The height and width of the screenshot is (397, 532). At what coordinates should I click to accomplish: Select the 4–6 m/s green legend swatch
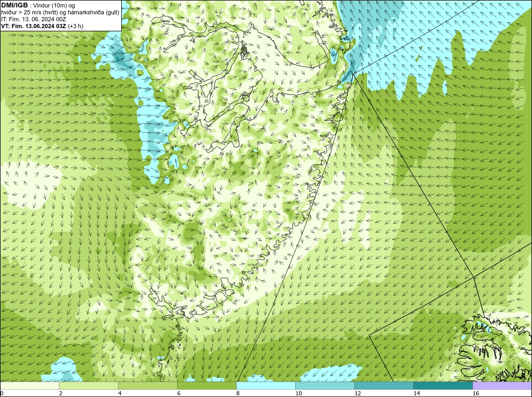point(147,386)
